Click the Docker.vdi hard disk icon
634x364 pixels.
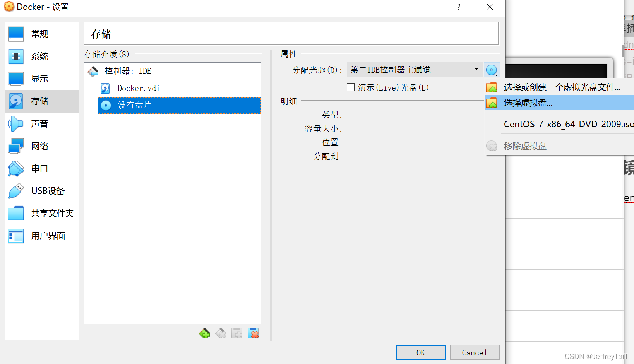105,88
